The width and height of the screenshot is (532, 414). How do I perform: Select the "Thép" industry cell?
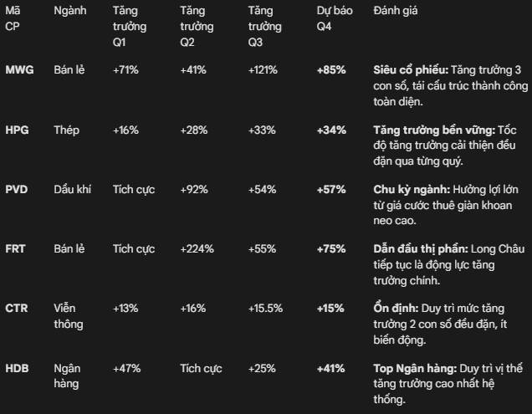66,130
